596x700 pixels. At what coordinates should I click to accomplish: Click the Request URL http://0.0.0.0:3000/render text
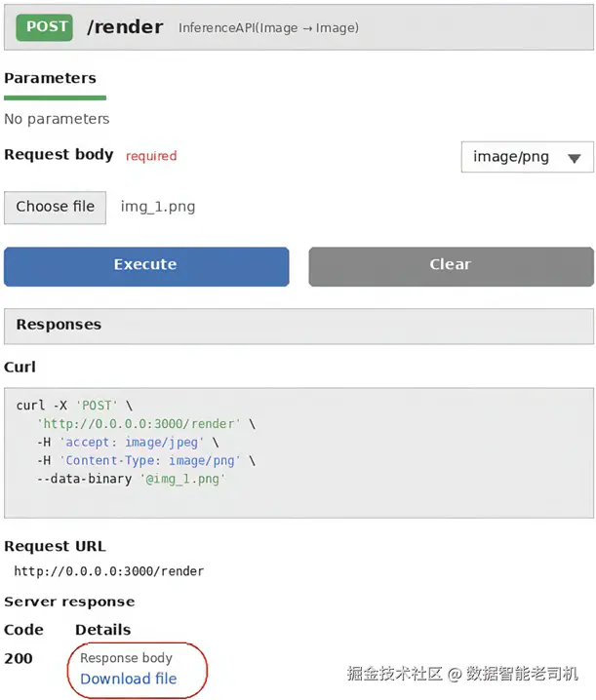(x=109, y=571)
